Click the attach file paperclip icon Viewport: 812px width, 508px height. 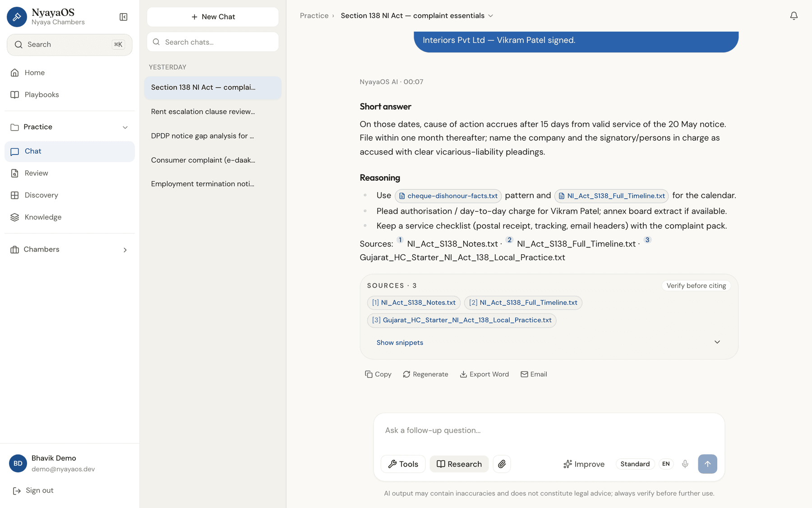(x=502, y=464)
